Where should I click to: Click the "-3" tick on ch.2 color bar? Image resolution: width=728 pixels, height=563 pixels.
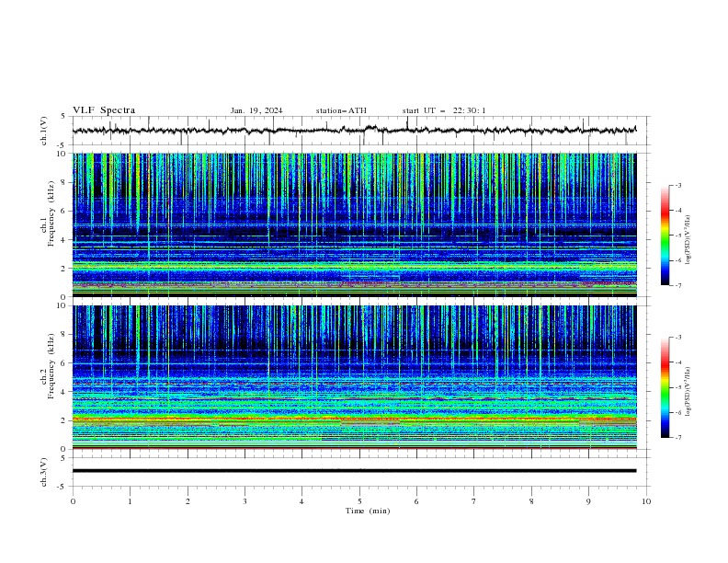pyautogui.click(x=677, y=338)
